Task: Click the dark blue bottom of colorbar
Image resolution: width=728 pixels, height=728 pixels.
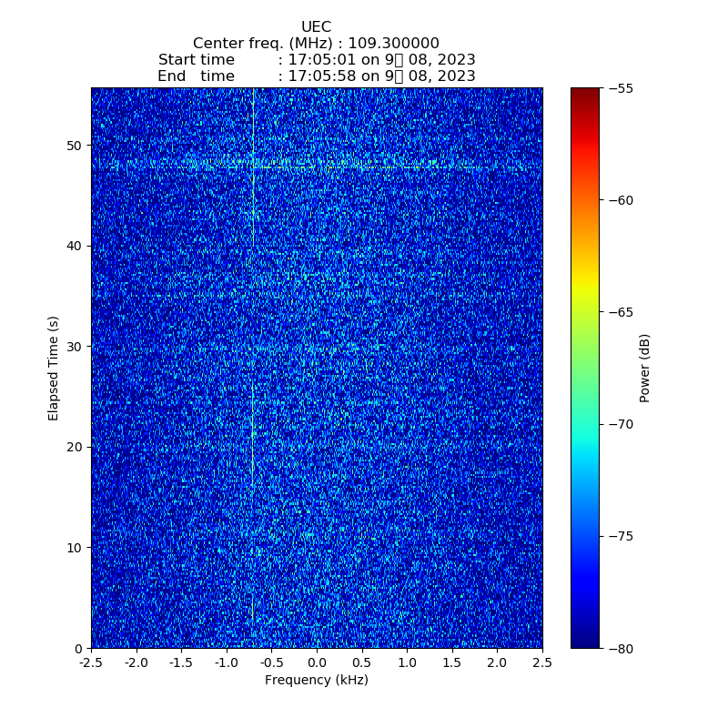Action: pyautogui.click(x=585, y=641)
